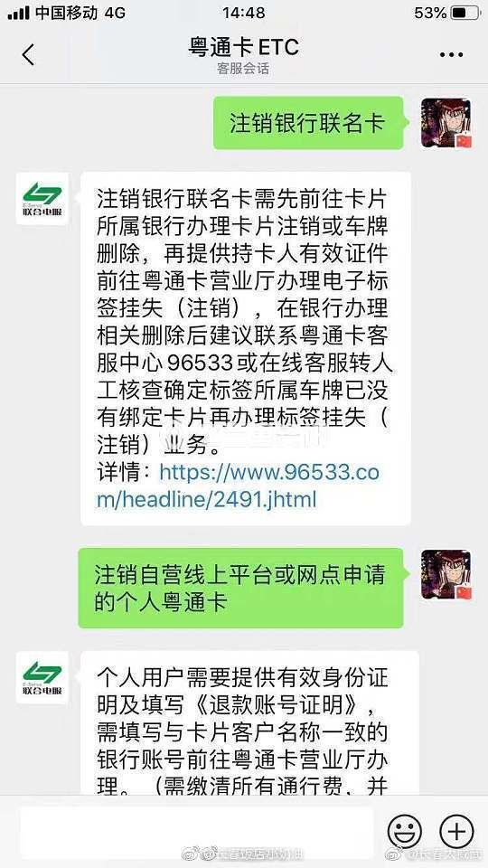488x868 pixels.
Task: Tap the 14:48 clock in the status bar
Action: click(243, 13)
